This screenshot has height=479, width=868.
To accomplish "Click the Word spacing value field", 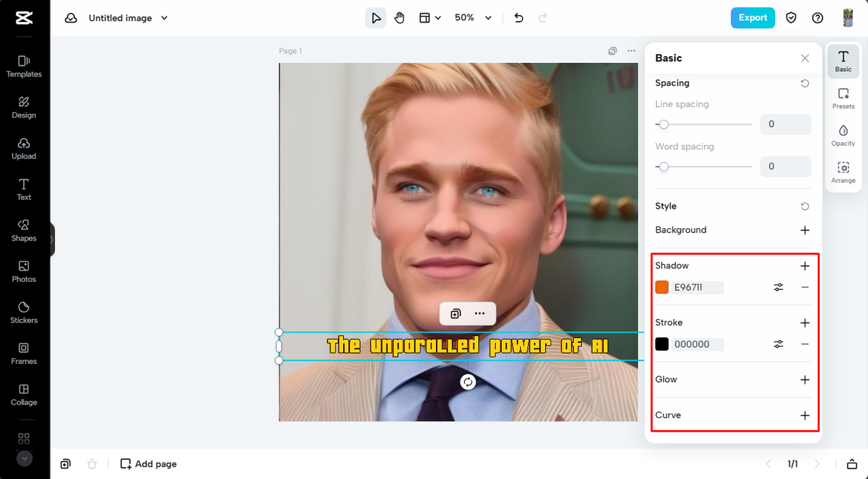I will pyautogui.click(x=785, y=167).
